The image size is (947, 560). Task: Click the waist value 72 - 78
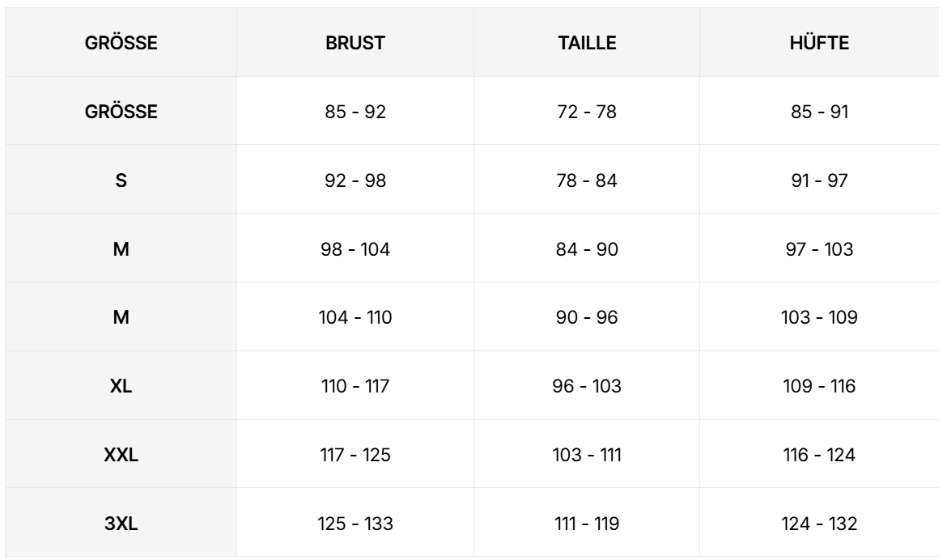point(588,112)
